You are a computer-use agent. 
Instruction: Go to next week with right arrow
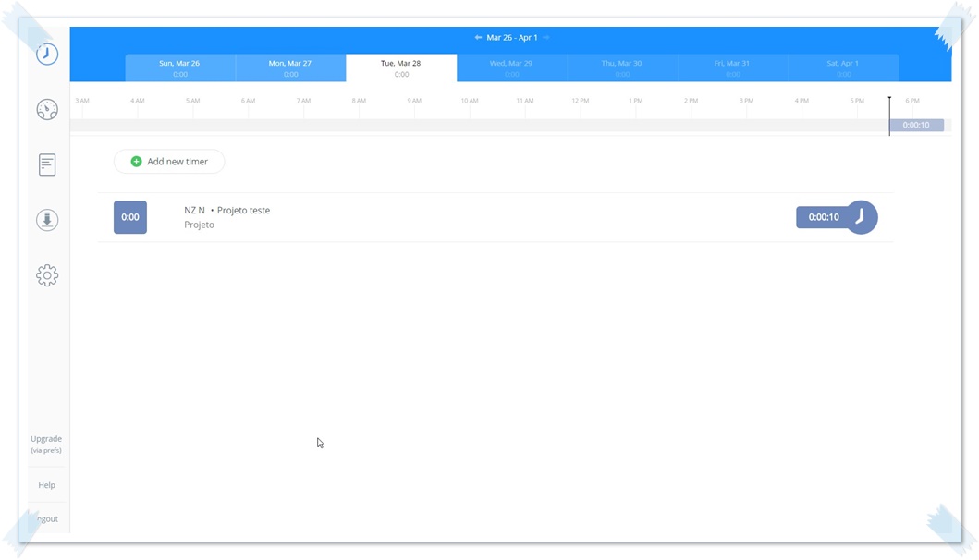546,38
